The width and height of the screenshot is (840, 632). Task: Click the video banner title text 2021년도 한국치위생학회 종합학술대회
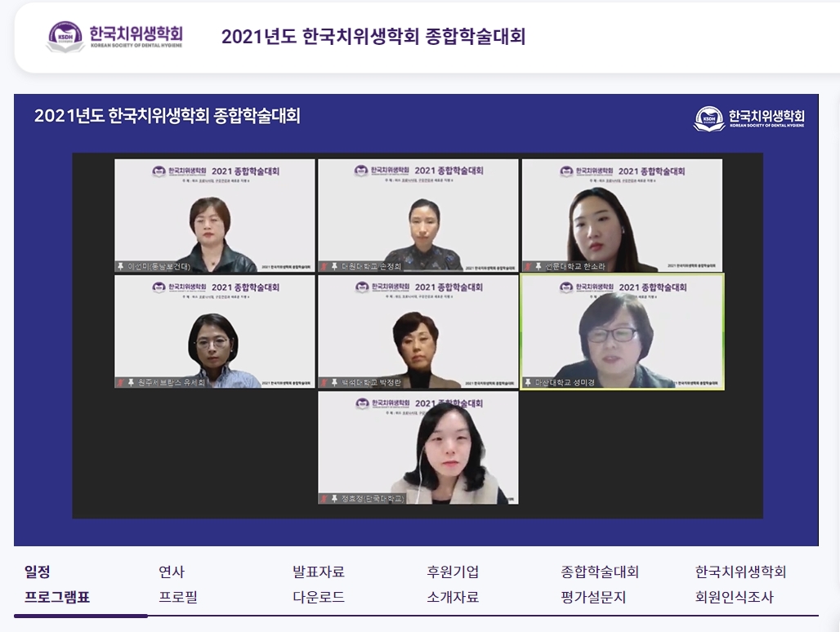(168, 116)
